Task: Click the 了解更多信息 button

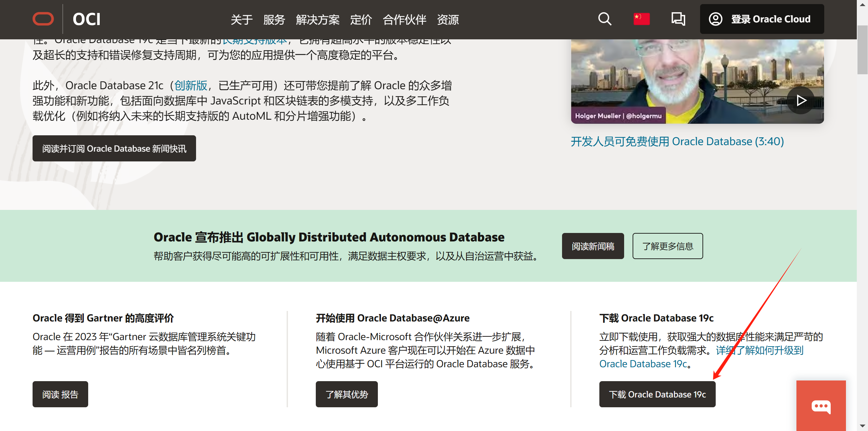Action: pos(668,246)
